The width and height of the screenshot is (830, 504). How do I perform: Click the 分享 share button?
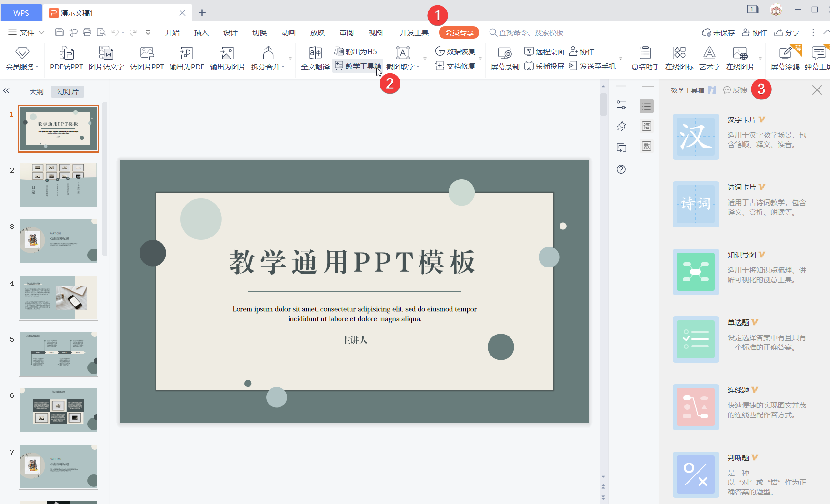(787, 32)
